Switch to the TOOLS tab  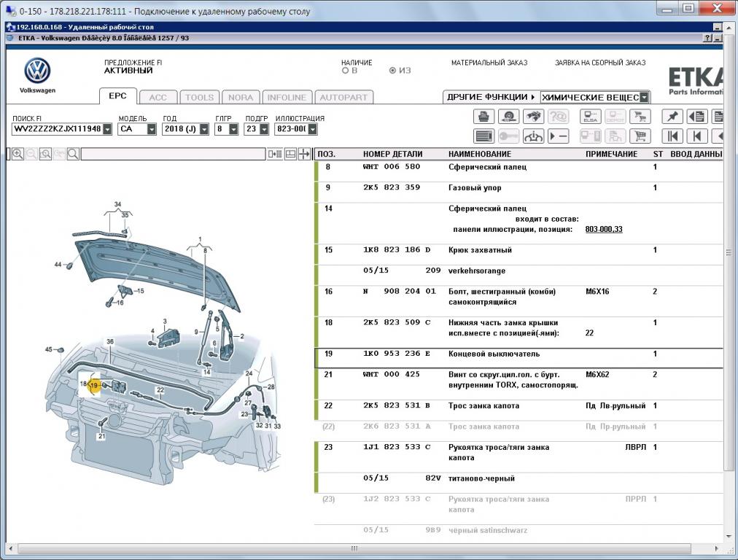[x=200, y=98]
